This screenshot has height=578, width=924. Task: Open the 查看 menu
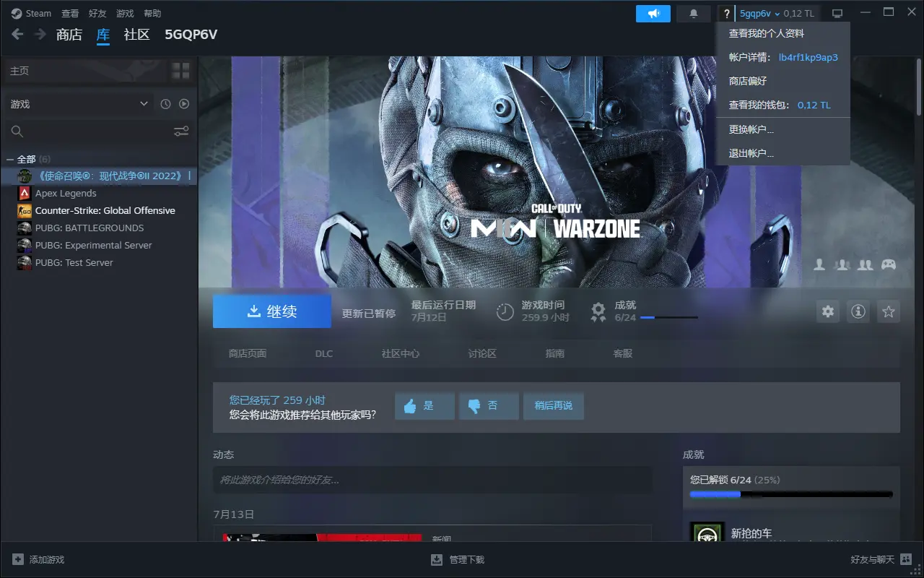click(70, 14)
